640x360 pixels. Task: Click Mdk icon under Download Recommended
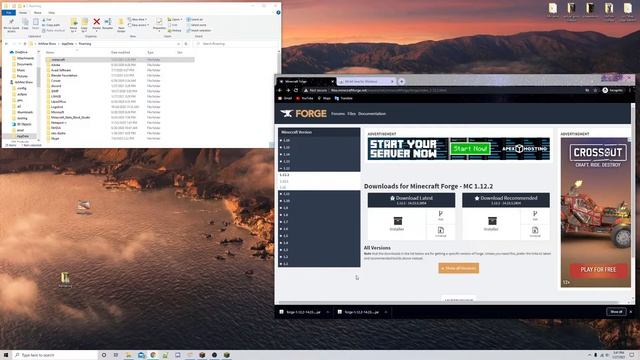[535, 214]
